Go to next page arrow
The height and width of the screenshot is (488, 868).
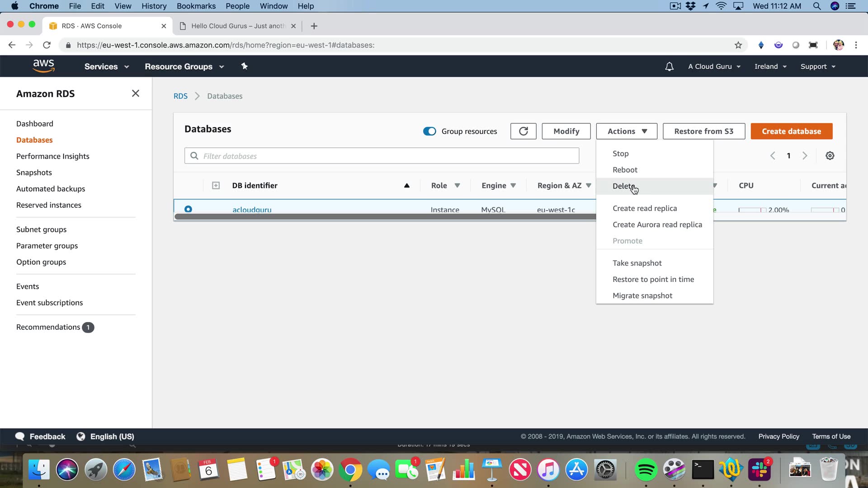(x=805, y=156)
